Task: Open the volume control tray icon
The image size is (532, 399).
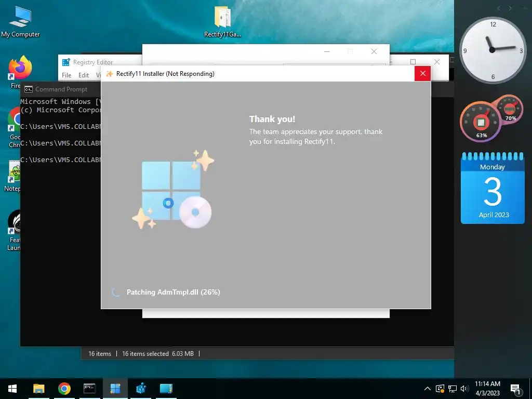Action: point(464,389)
